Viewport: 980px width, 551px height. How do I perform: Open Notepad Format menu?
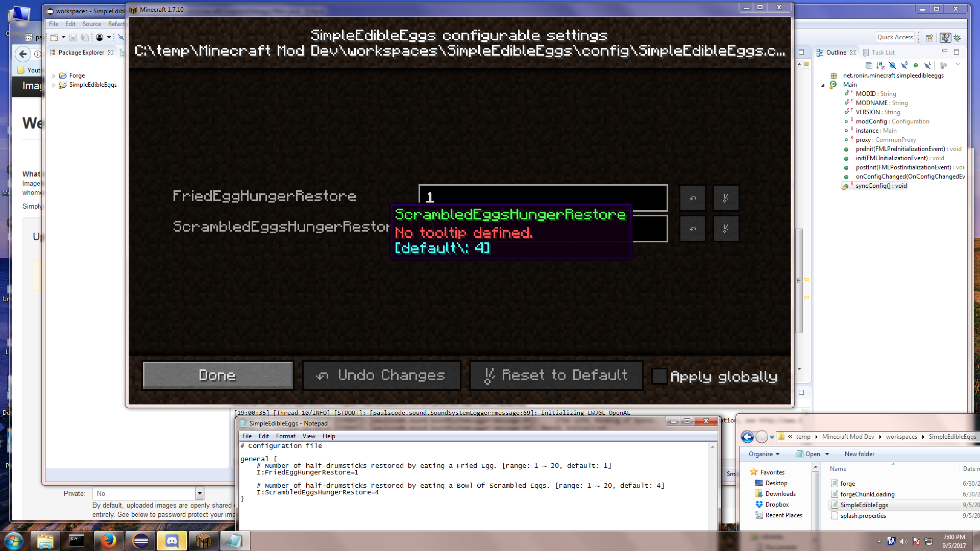pos(285,436)
